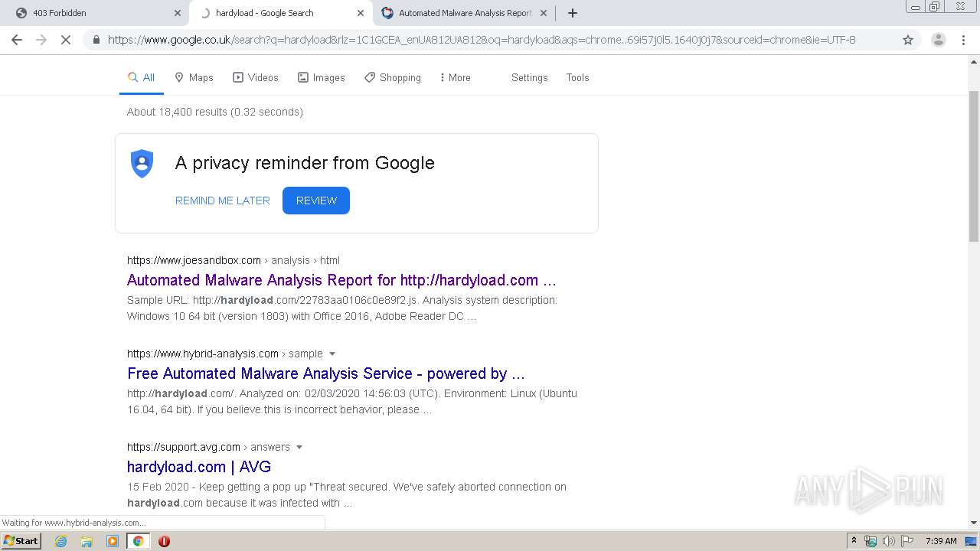Click the network tray icon
The width and height of the screenshot is (980, 551).
tap(871, 541)
